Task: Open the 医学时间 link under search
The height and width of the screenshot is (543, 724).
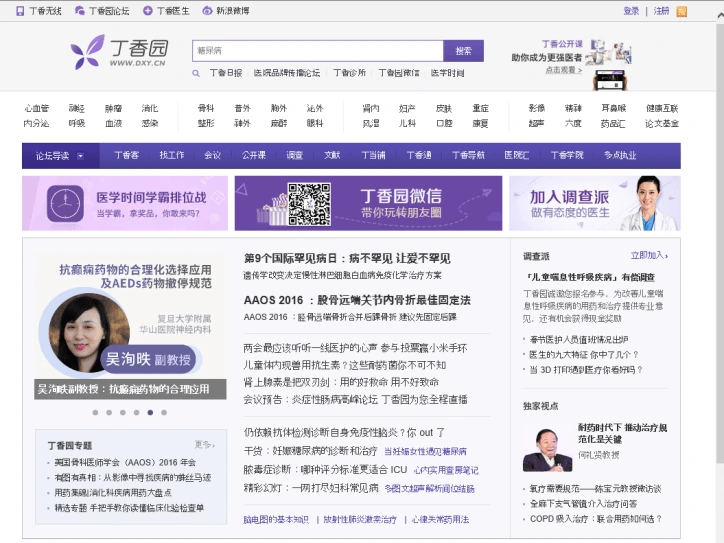Action: point(447,73)
